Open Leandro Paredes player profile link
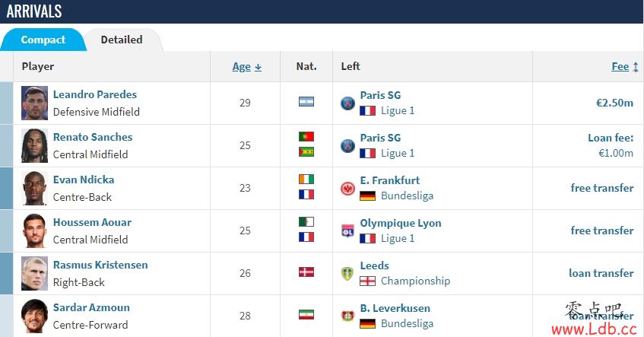This screenshot has height=337, width=644. pyautogui.click(x=95, y=95)
